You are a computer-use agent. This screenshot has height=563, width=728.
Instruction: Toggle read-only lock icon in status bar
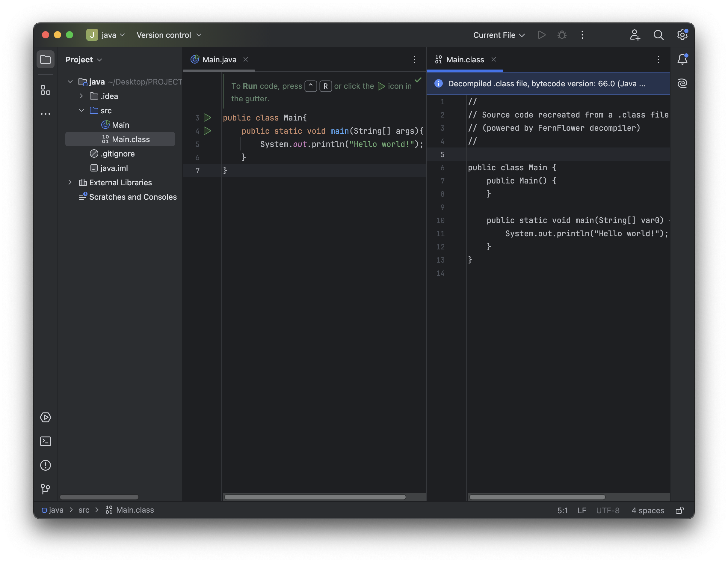pyautogui.click(x=679, y=510)
